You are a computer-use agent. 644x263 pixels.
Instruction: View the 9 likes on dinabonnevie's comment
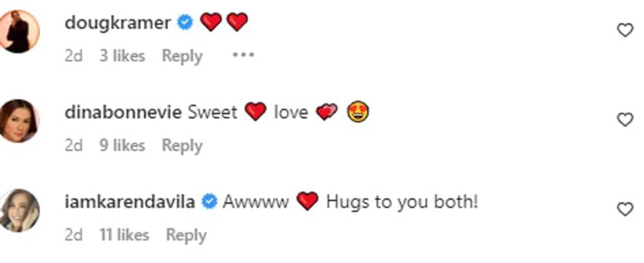(x=122, y=145)
